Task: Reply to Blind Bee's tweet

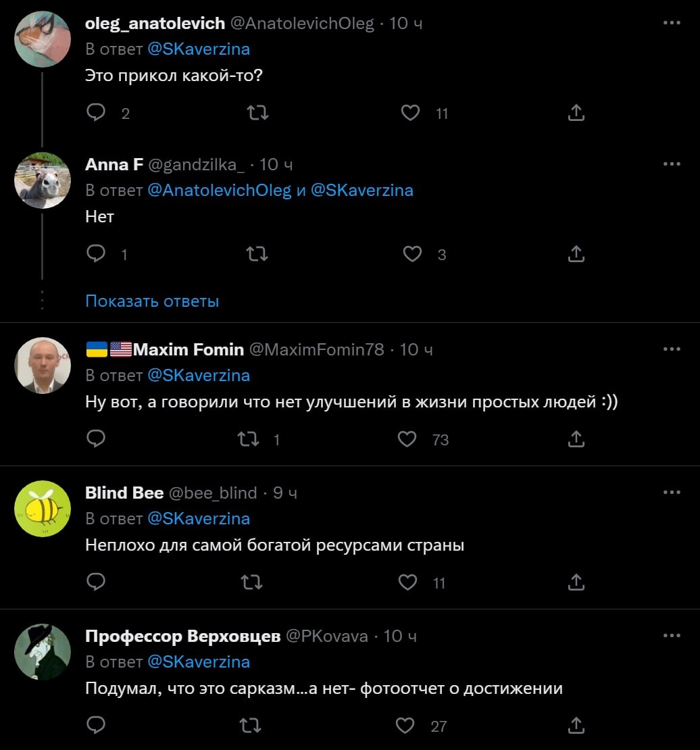Action: click(x=96, y=582)
